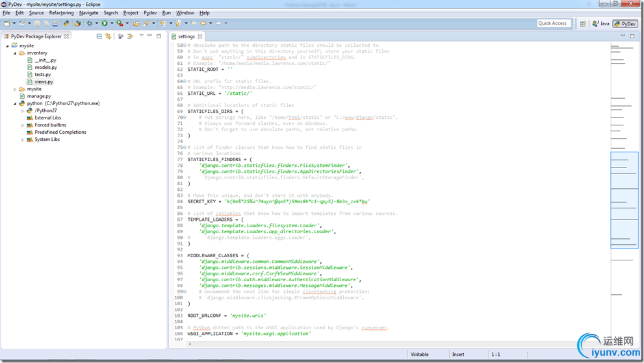Open the Debug configurations dropdown arrow
Screen dimensions: 644x363
tap(97, 23)
